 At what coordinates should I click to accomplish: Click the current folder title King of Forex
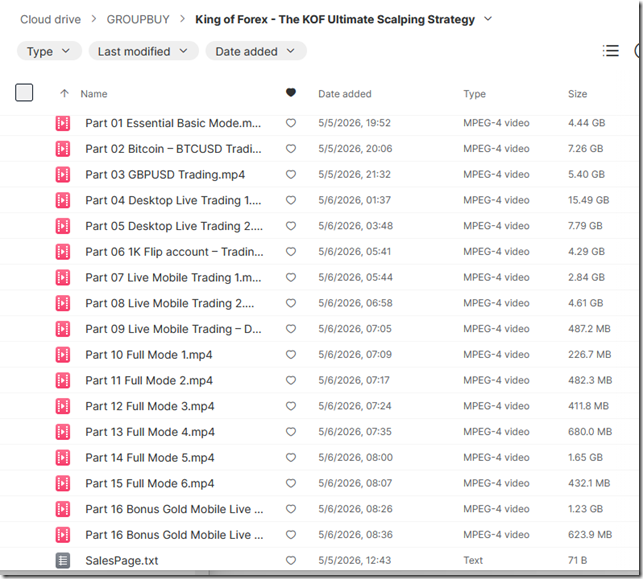[x=335, y=19]
